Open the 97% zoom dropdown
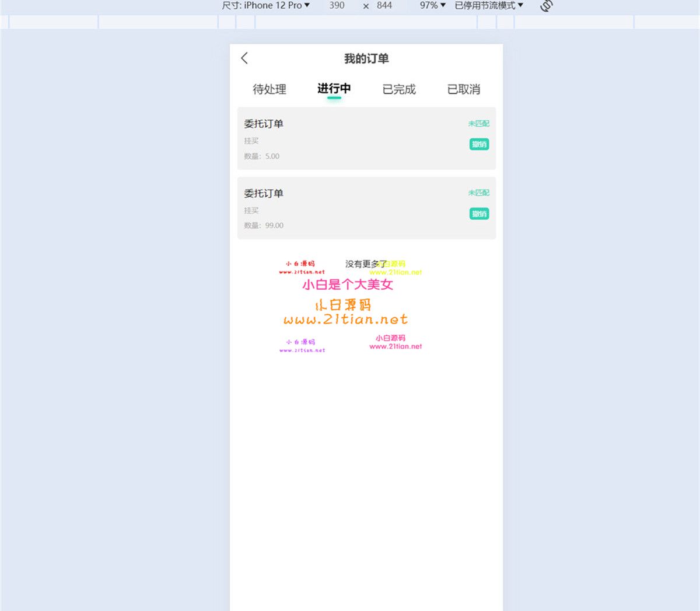Viewport: 700px width, 611px height. [432, 5]
